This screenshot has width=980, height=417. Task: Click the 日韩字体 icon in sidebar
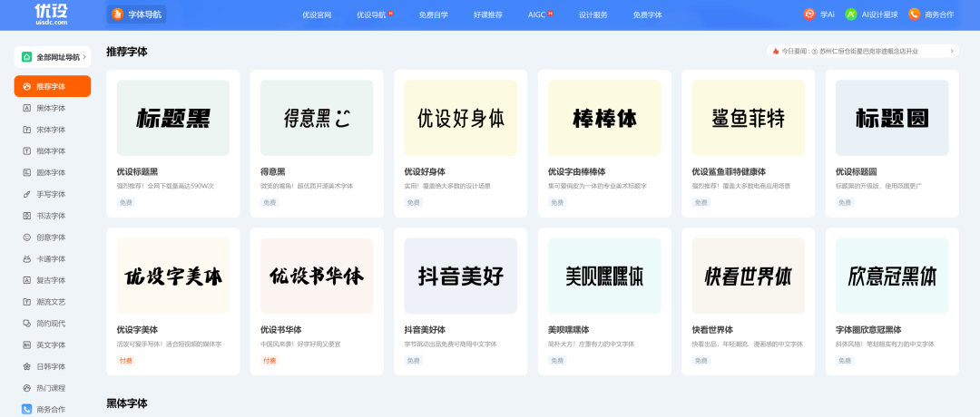(x=27, y=366)
